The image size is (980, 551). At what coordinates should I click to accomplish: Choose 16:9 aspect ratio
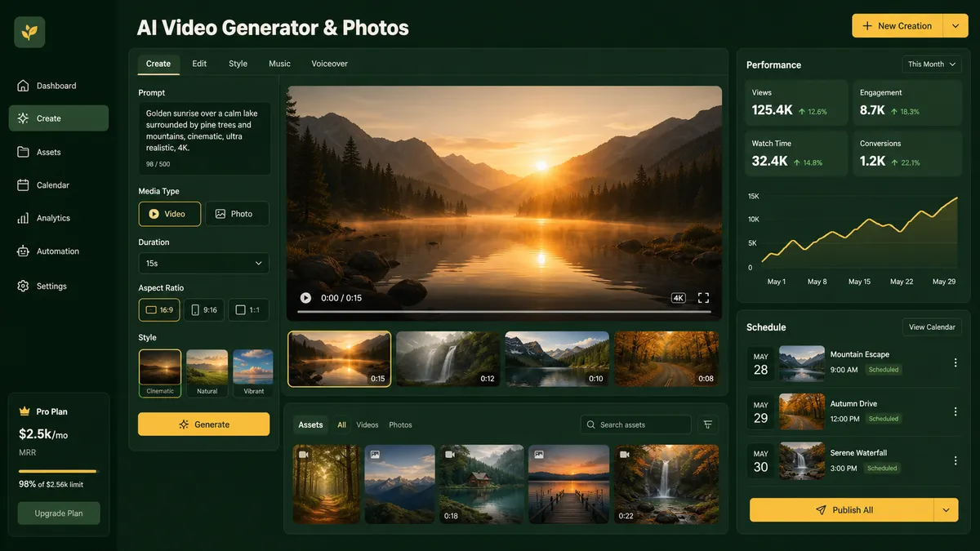click(159, 310)
